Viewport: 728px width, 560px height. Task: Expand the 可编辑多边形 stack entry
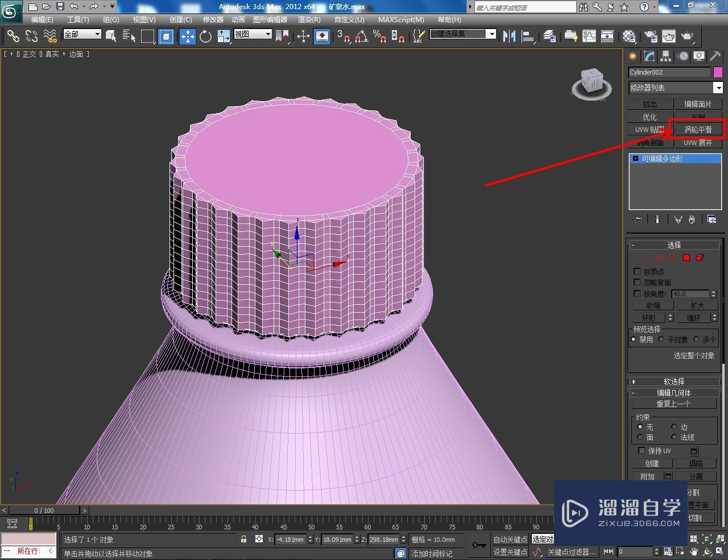point(635,159)
